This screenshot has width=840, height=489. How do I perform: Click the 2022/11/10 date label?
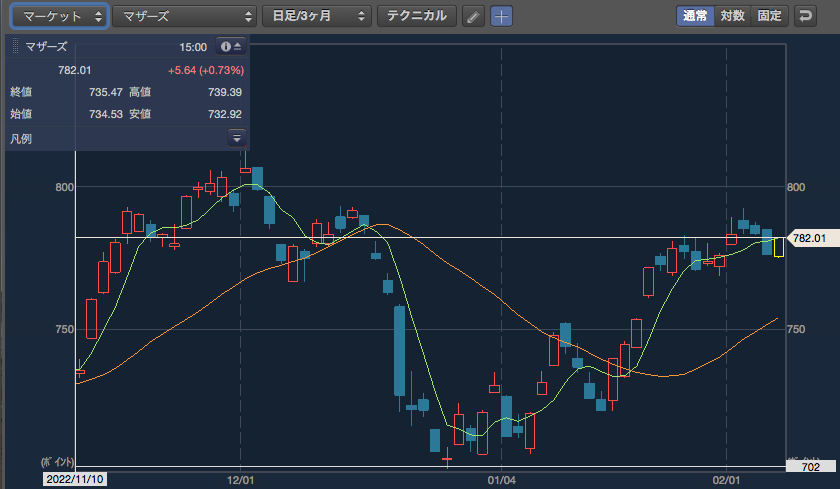tap(75, 479)
